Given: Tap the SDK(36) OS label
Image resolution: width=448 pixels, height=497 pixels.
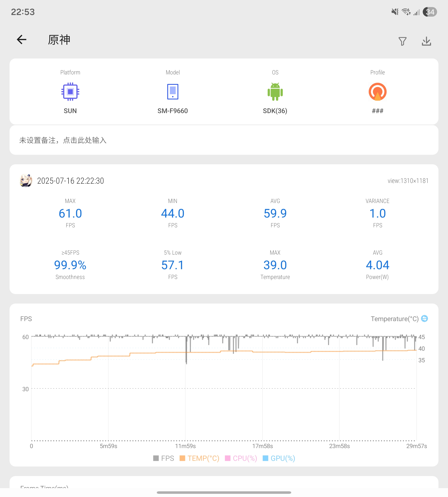Looking at the screenshot, I should pyautogui.click(x=275, y=111).
